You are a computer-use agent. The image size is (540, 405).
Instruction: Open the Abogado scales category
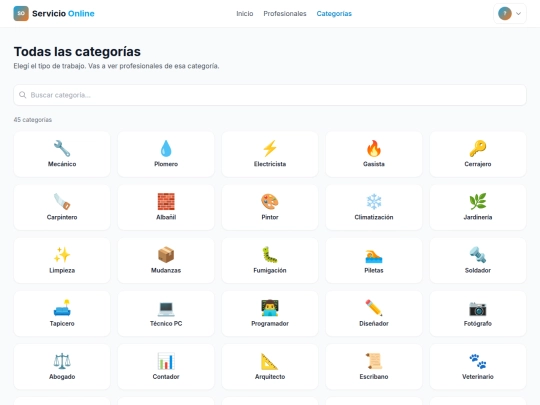tap(62, 367)
